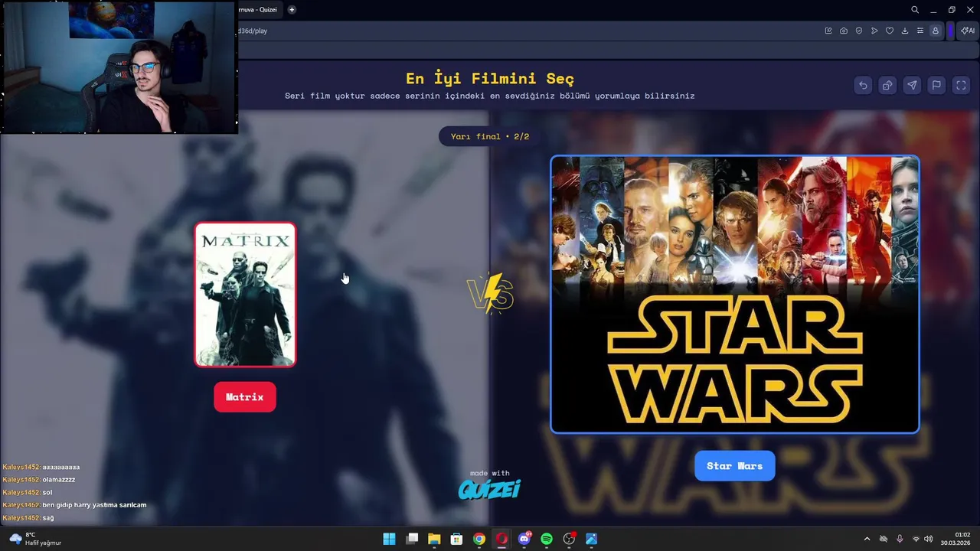Open Spotify from the taskbar
This screenshot has width=980, height=551.
tap(547, 539)
